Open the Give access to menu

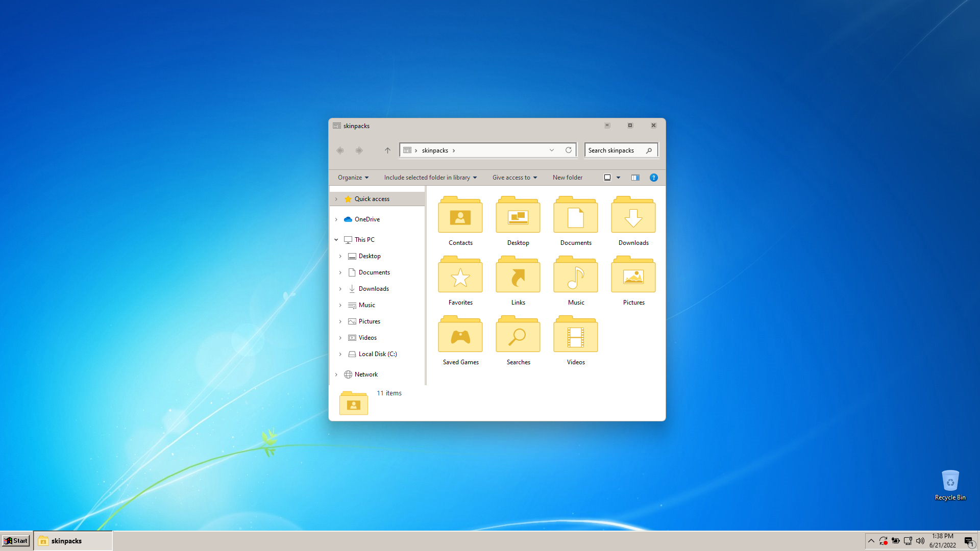pos(514,178)
